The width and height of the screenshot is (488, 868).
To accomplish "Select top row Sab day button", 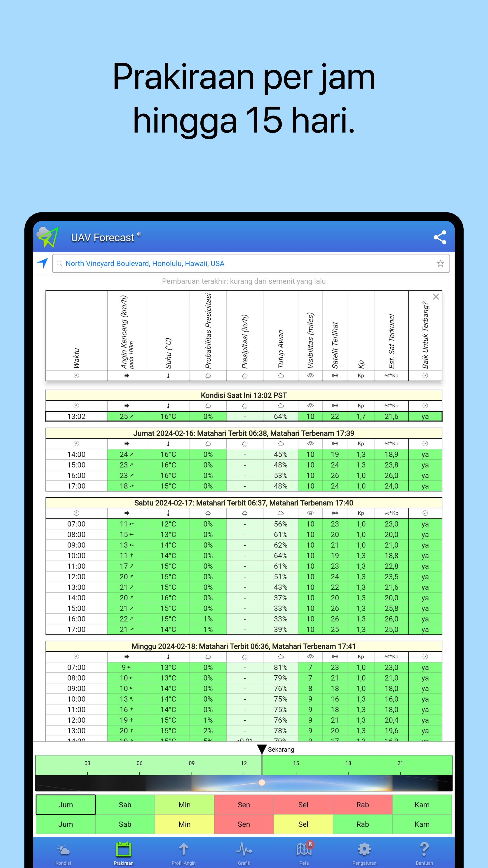I will coord(125,805).
